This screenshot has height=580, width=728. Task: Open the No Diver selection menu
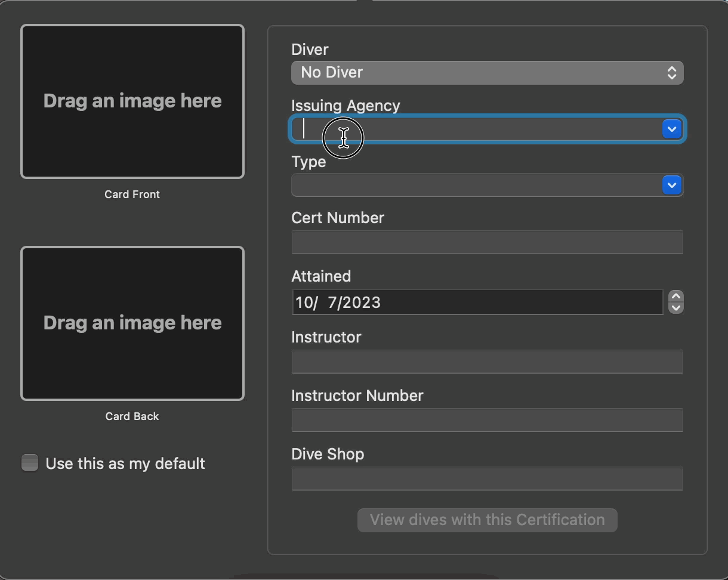[x=477, y=73]
